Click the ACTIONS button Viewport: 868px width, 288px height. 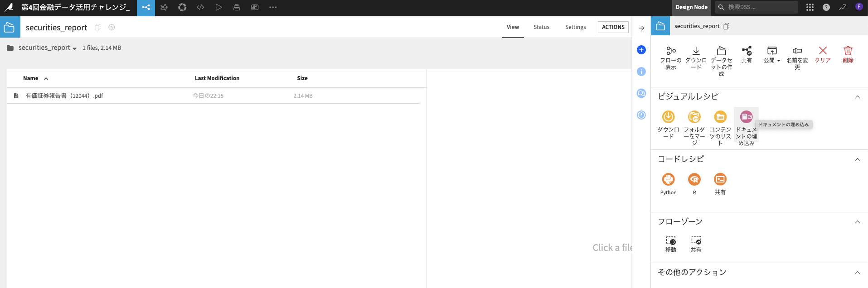tap(613, 27)
